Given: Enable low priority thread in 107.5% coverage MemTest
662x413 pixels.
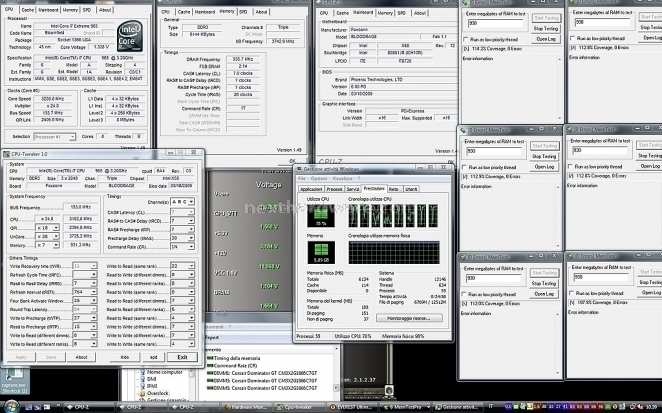Looking at the screenshot, I should tap(571, 293).
